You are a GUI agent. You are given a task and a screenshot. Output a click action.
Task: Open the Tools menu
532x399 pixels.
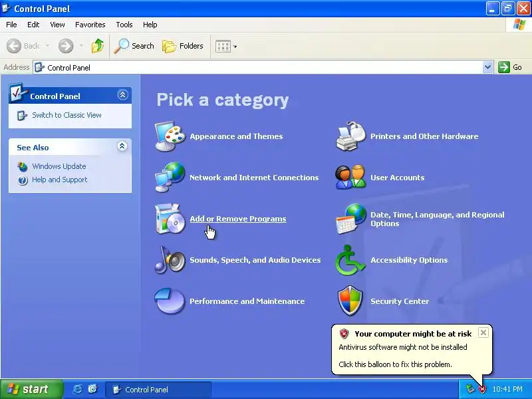[x=124, y=25]
